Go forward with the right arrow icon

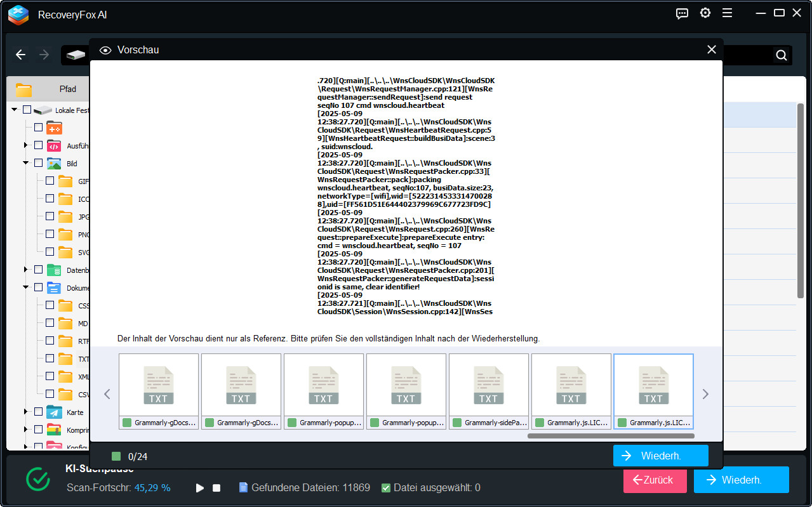click(44, 55)
